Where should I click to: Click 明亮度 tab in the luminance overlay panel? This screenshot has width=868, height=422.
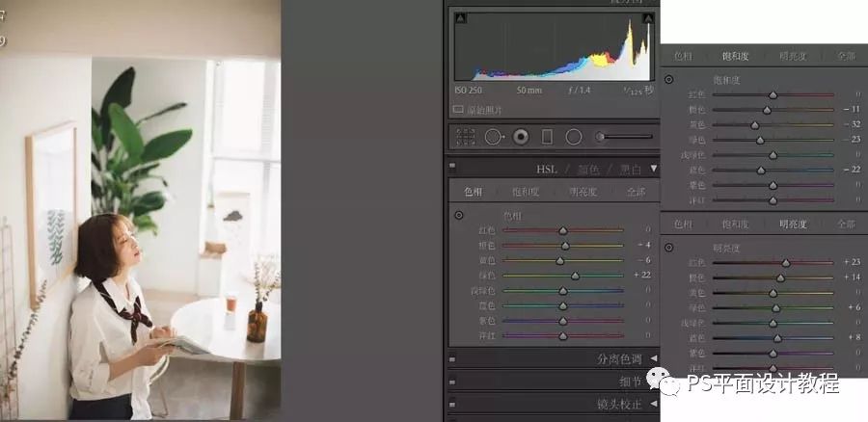pos(793,224)
